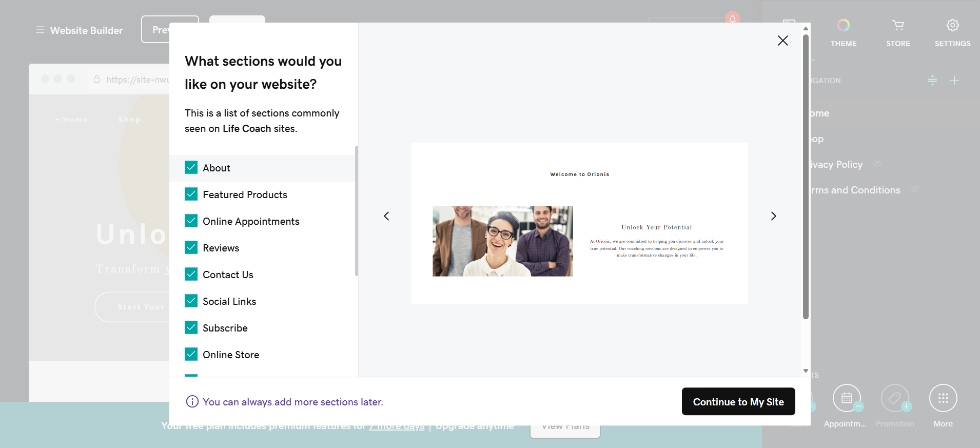Click the info icon beside sections note

192,401
